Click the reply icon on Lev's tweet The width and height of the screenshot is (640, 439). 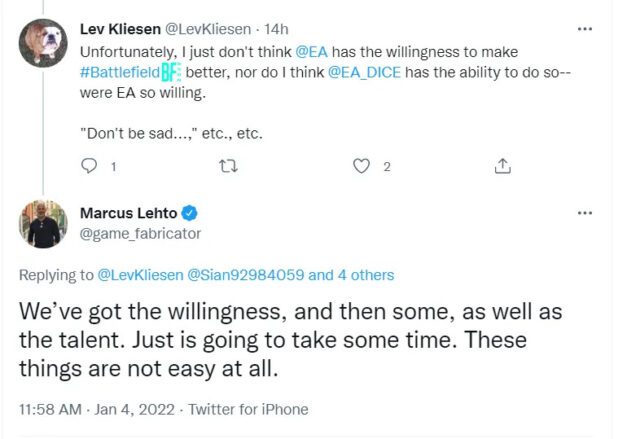tap(90, 166)
